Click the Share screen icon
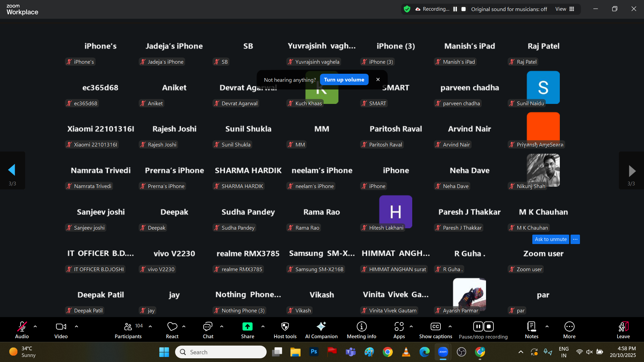The width and height of the screenshot is (644, 362). 247,327
